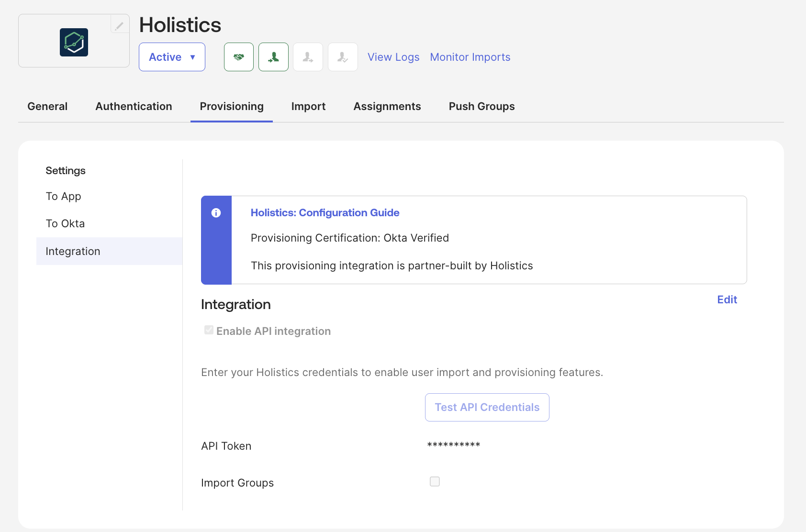Click Test API Credentials button
806x532 pixels.
click(x=487, y=407)
